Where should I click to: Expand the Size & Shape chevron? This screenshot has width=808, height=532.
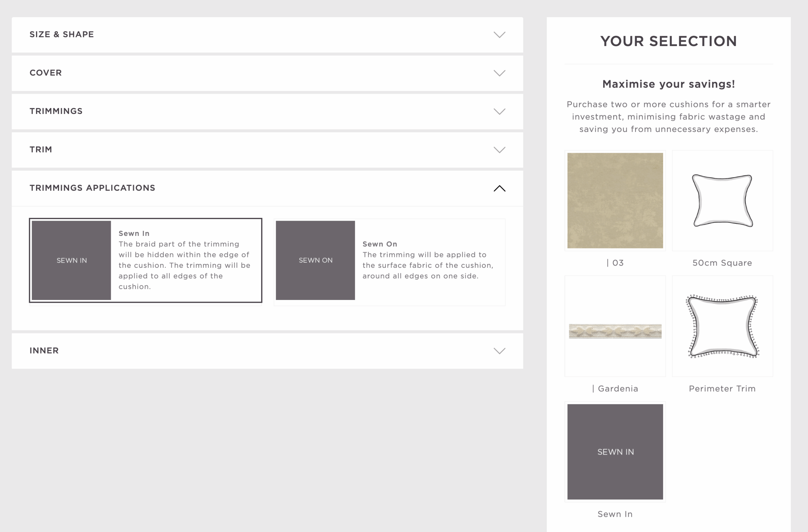pyautogui.click(x=499, y=35)
